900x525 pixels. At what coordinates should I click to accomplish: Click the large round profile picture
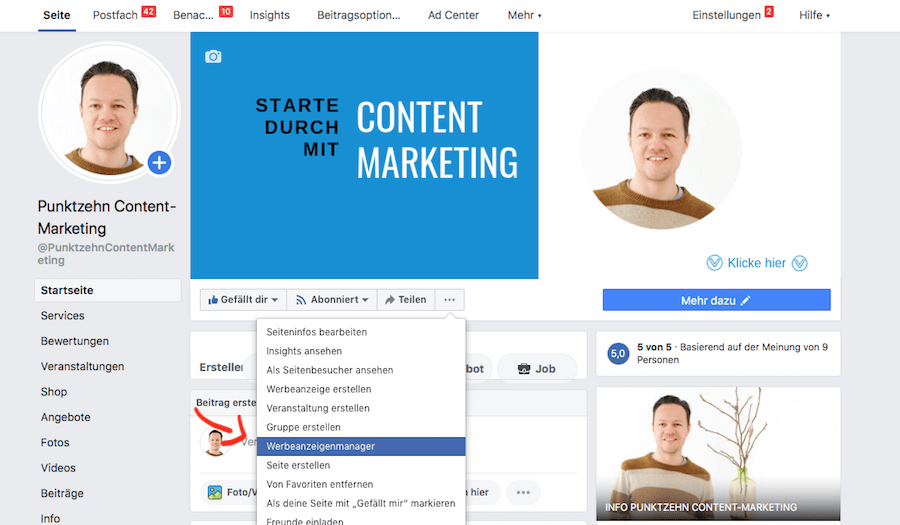click(109, 112)
